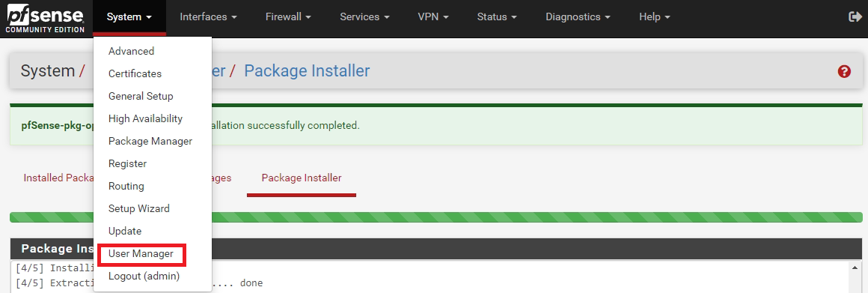Open Package Manager menu entry

[150, 141]
